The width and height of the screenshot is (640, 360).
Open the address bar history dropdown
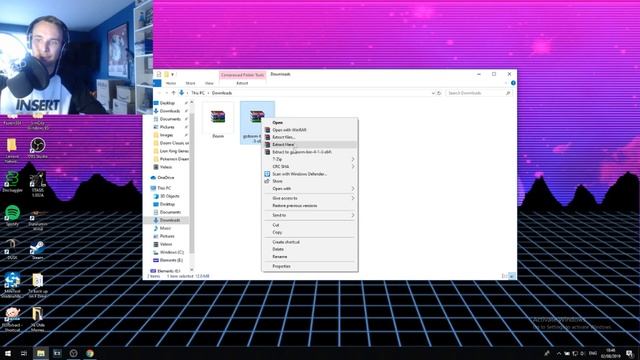point(433,93)
